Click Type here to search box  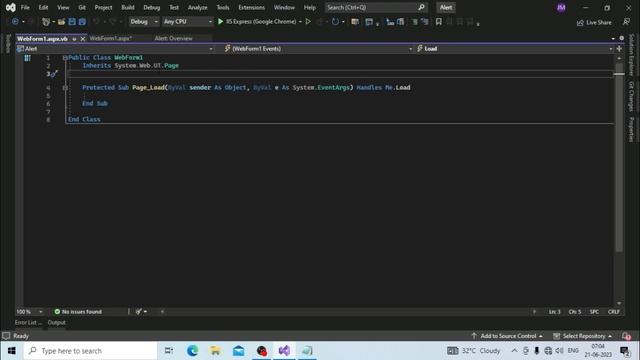(x=90, y=351)
